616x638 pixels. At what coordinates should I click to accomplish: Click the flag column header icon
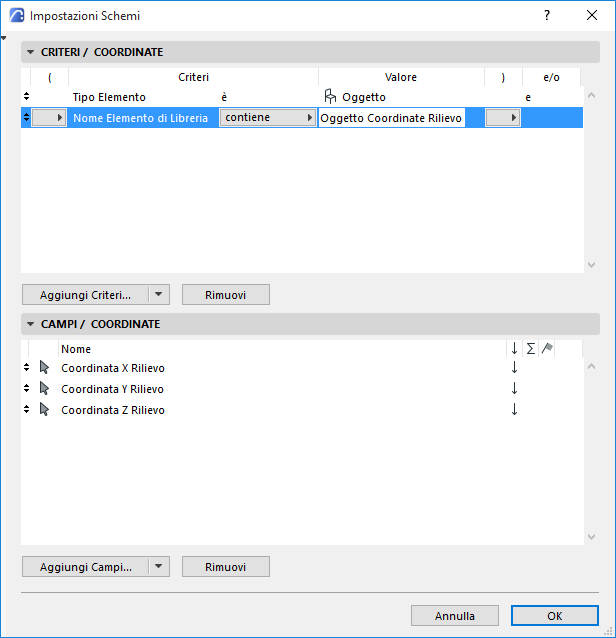(x=547, y=348)
